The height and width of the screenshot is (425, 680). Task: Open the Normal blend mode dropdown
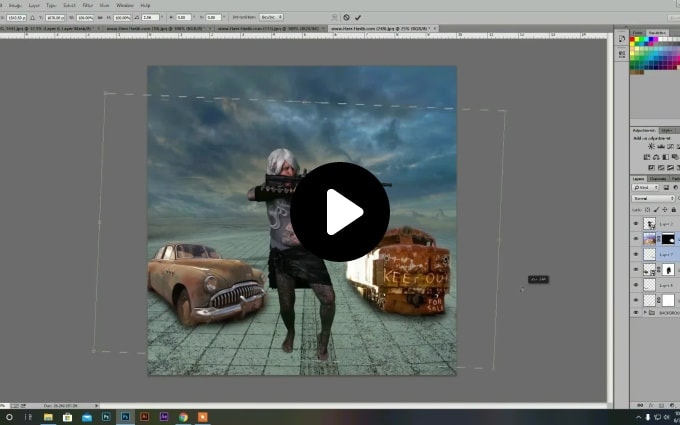click(653, 199)
